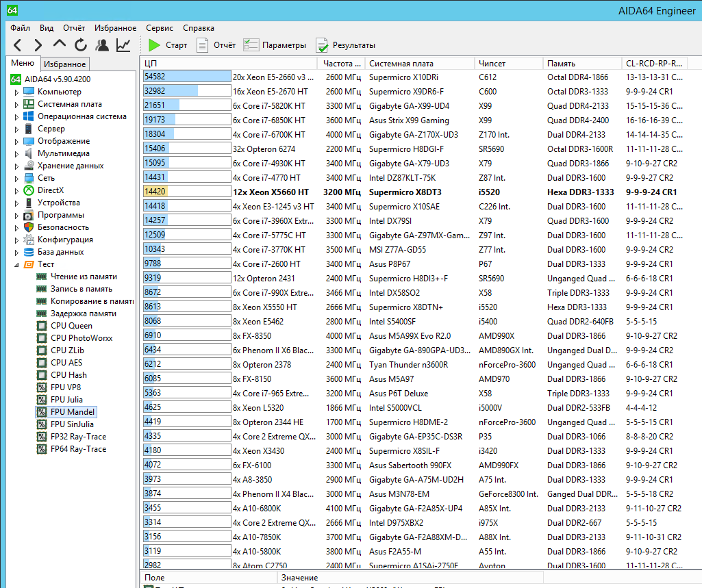Click the Supermicro X10DRi cell
The height and width of the screenshot is (588, 702).
403,77
